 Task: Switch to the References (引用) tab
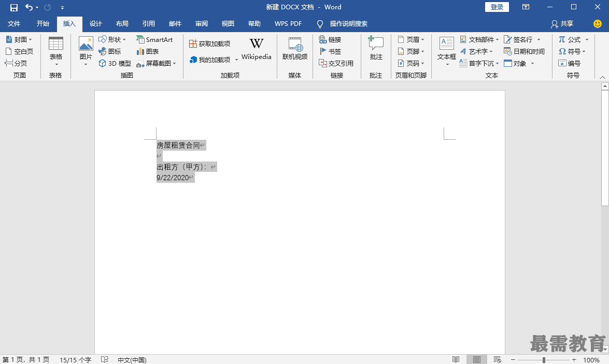pos(148,24)
